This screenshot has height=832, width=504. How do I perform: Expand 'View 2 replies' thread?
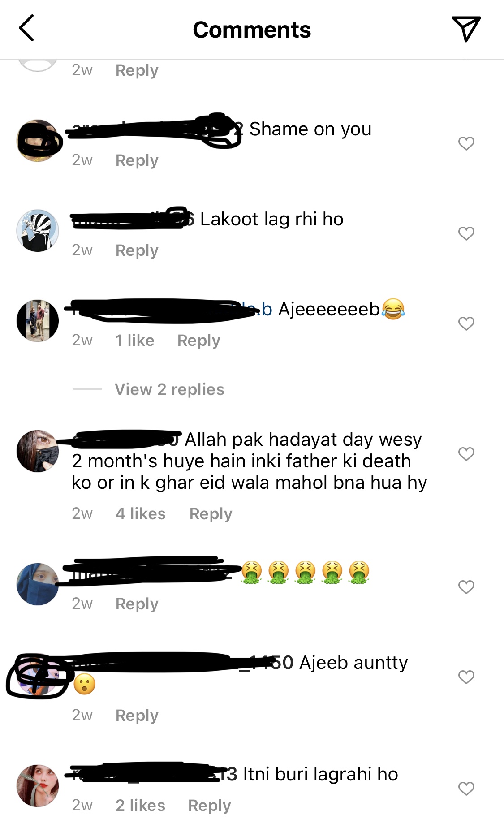pos(169,389)
